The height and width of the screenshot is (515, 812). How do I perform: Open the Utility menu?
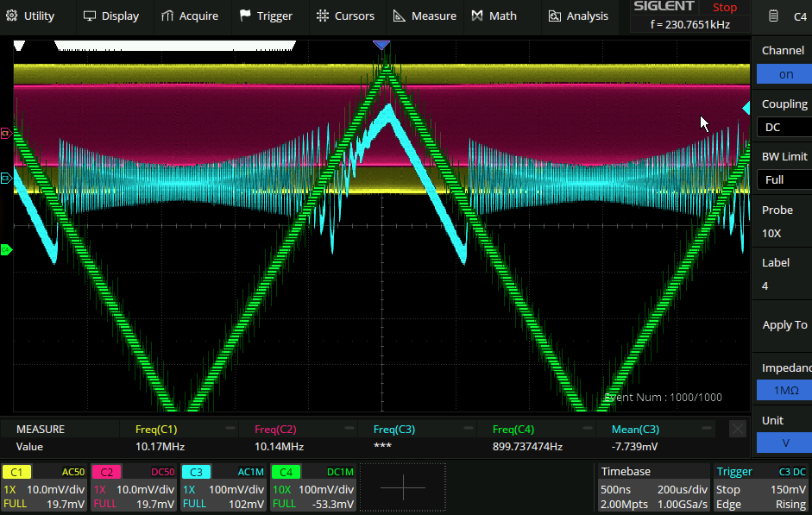coord(31,16)
